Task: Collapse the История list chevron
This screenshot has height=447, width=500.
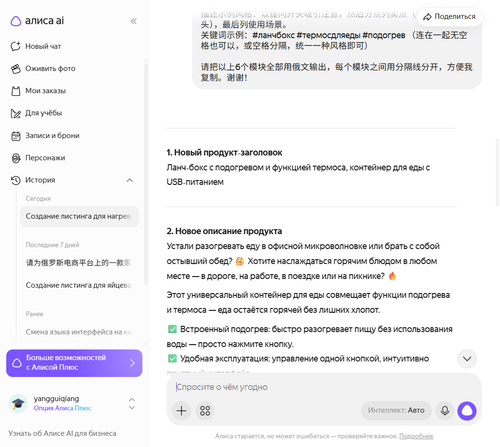Action: [x=130, y=180]
